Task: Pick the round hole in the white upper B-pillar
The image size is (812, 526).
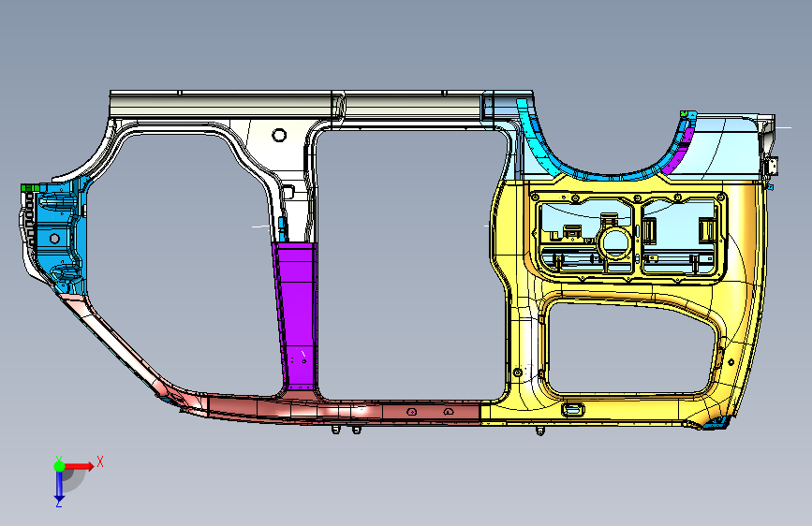Action: point(279,135)
